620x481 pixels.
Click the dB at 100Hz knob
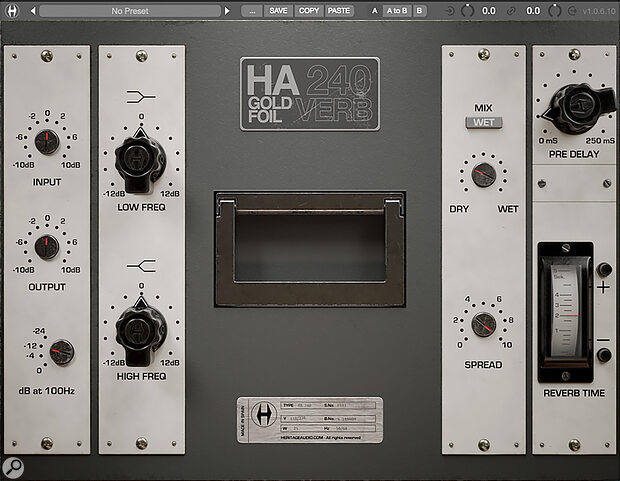pos(62,351)
